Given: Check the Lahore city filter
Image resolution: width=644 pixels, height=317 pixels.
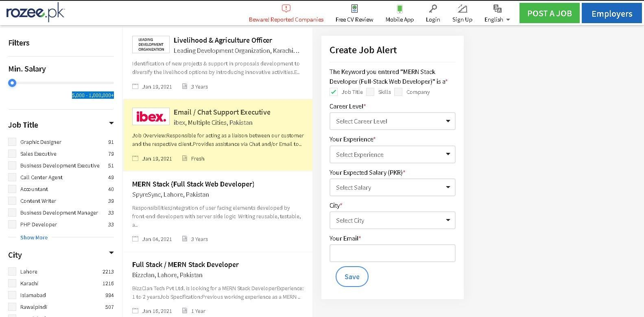Looking at the screenshot, I should [12, 271].
